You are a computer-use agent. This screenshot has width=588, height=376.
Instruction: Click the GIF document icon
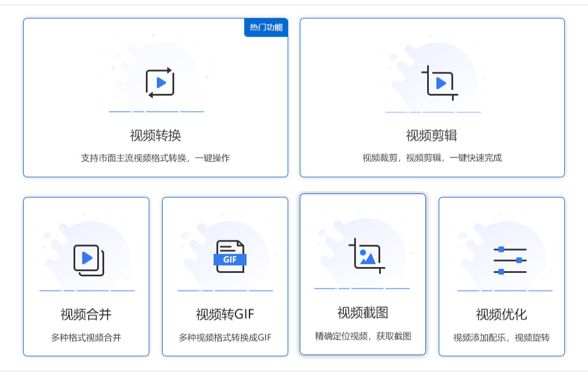(230, 256)
